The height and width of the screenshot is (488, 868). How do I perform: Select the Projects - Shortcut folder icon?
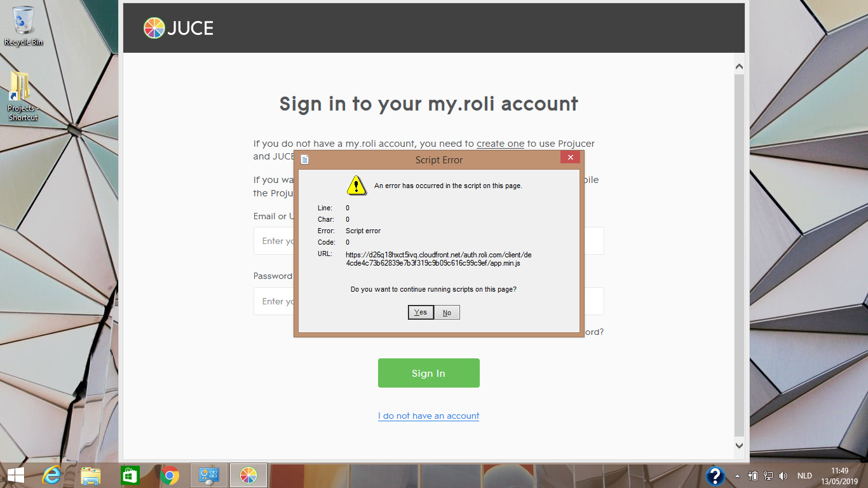[x=23, y=95]
